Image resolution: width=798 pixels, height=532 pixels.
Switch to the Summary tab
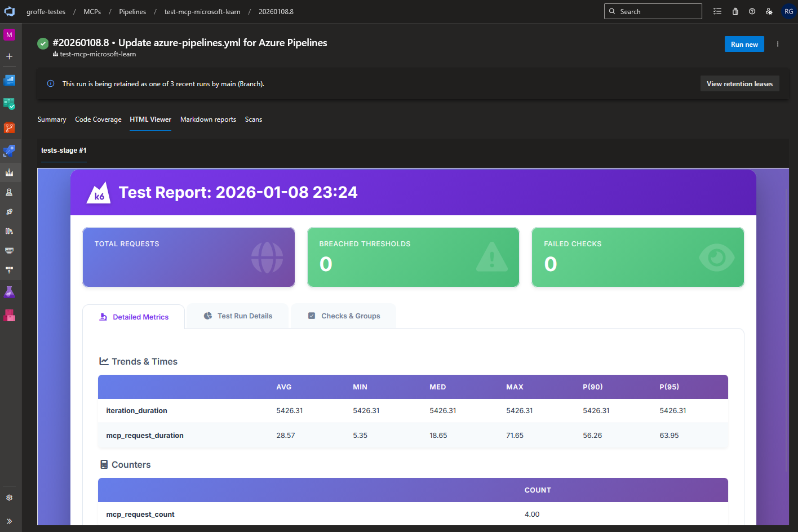coord(52,119)
